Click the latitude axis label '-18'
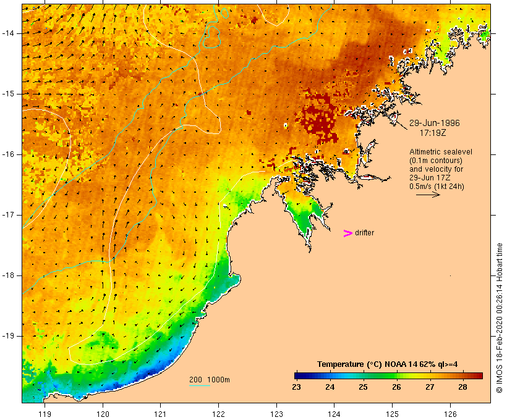The image size is (507, 420). [8, 275]
